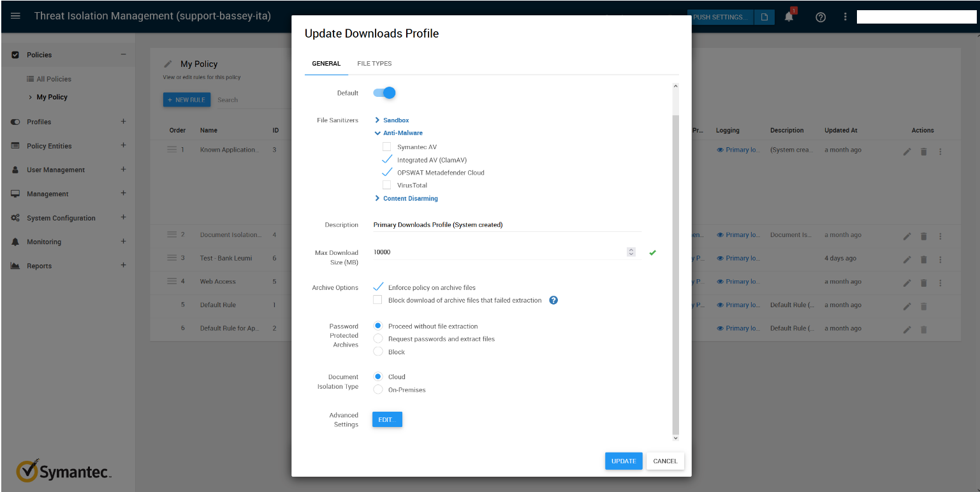Open the top bar three-dot menu
This screenshot has width=980, height=492.
tap(845, 17)
